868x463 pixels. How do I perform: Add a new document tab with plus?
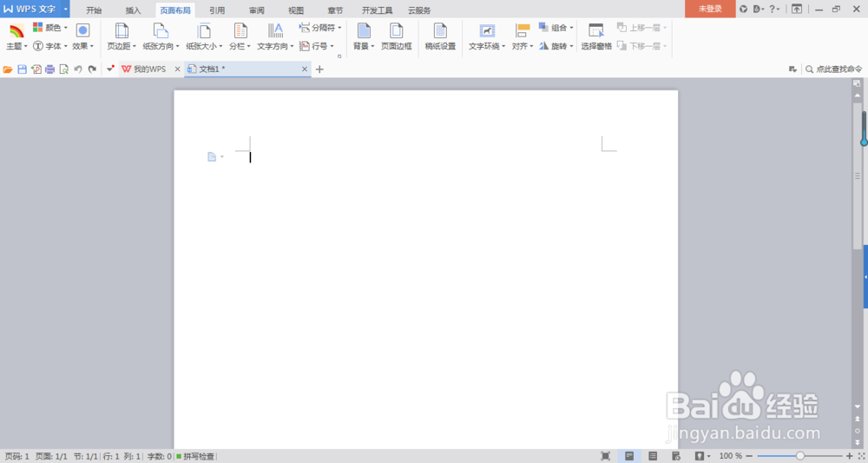[x=319, y=69]
